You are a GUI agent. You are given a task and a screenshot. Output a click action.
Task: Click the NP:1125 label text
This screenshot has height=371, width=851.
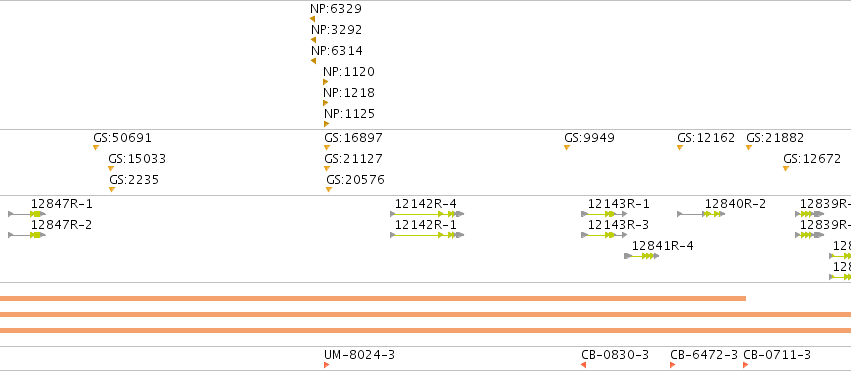point(350,114)
